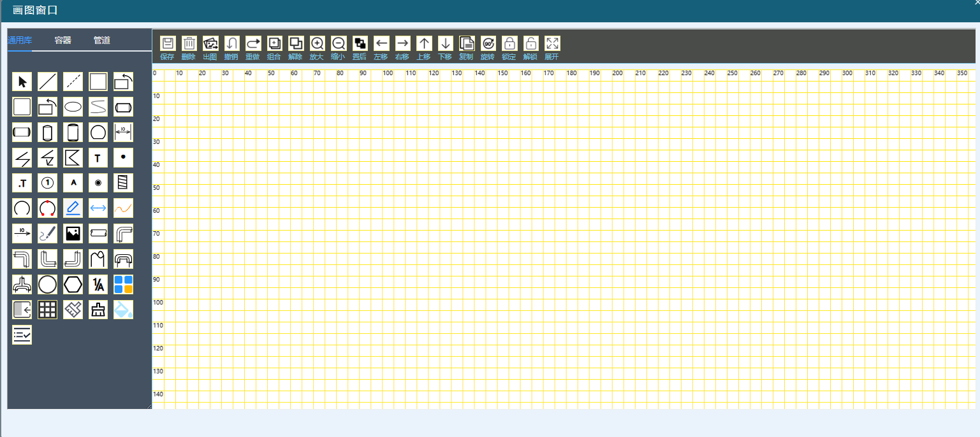
Task: Select the dashed line tool
Action: point(73,82)
